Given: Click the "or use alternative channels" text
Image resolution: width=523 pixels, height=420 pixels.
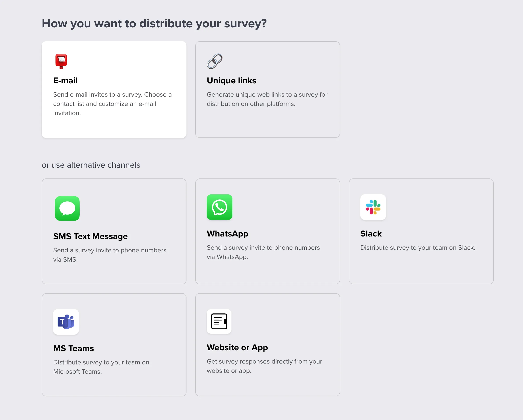Looking at the screenshot, I should tap(91, 165).
